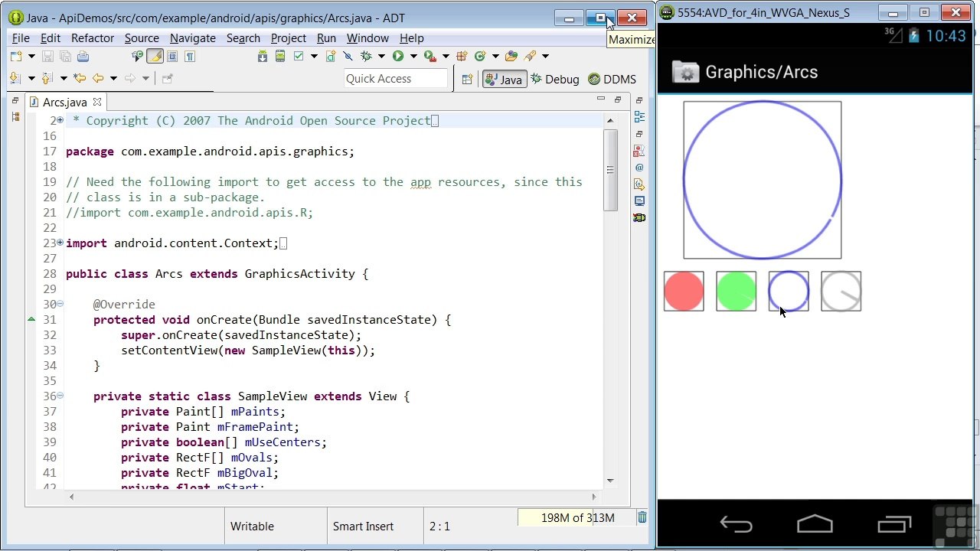Click the Open Type icon
Screen dimensions: 980x551
pyautogui.click(x=511, y=56)
